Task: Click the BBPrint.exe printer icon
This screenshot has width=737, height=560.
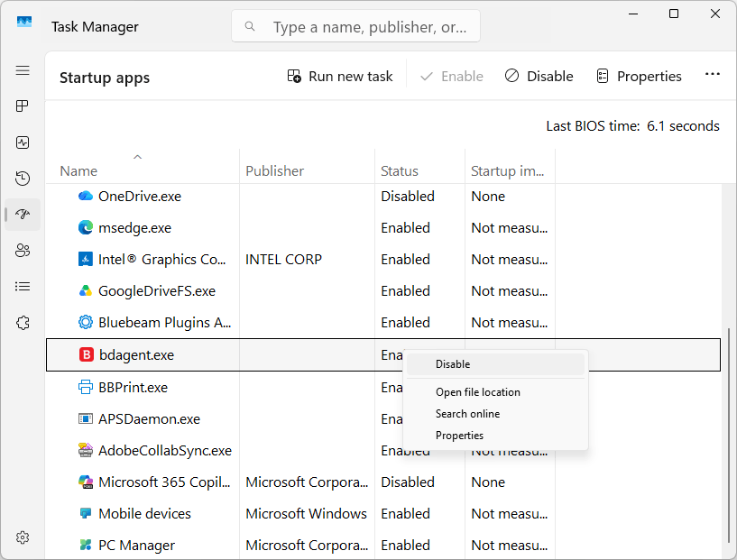Action: coord(85,387)
